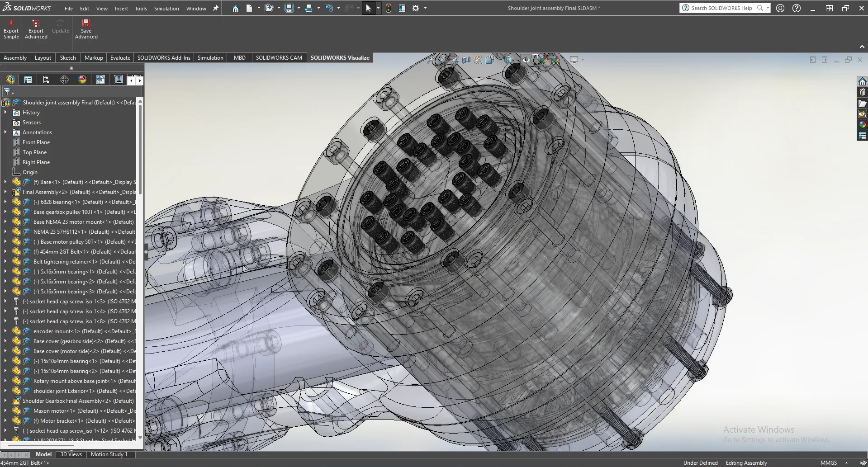The image size is (868, 467).
Task: Click the Section View icon in viewport
Action: click(x=466, y=60)
